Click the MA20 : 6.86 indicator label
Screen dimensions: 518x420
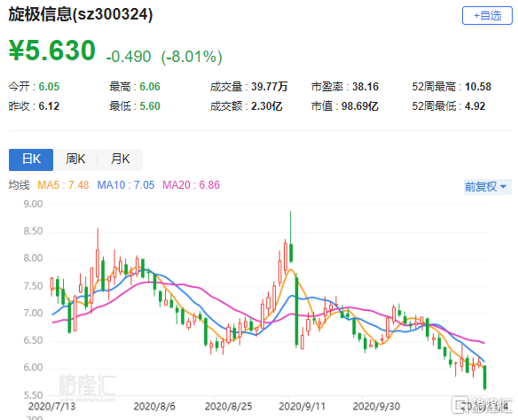[191, 185]
